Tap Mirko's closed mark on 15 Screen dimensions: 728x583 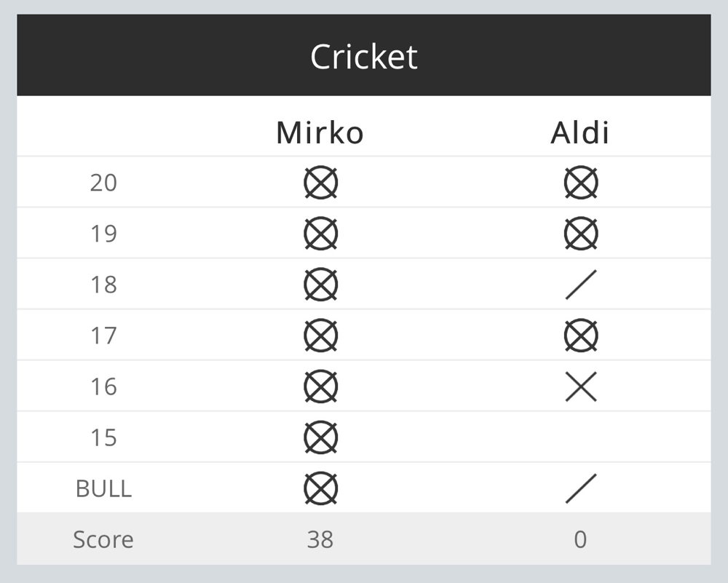[x=320, y=437]
